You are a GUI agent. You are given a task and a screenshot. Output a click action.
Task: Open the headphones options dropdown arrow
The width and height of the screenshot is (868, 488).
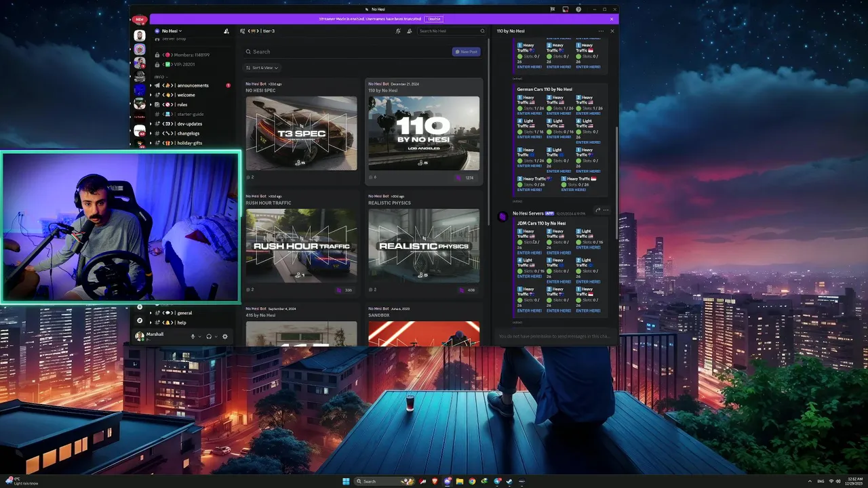pyautogui.click(x=216, y=336)
